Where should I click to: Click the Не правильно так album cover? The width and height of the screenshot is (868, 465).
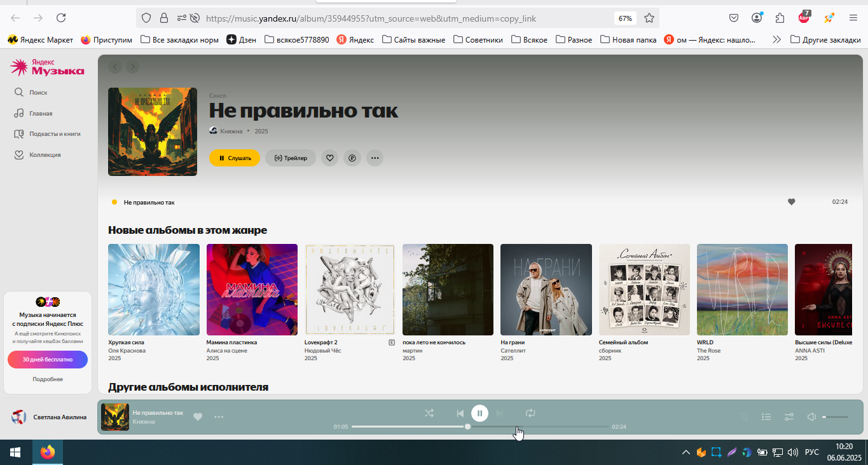coord(153,131)
